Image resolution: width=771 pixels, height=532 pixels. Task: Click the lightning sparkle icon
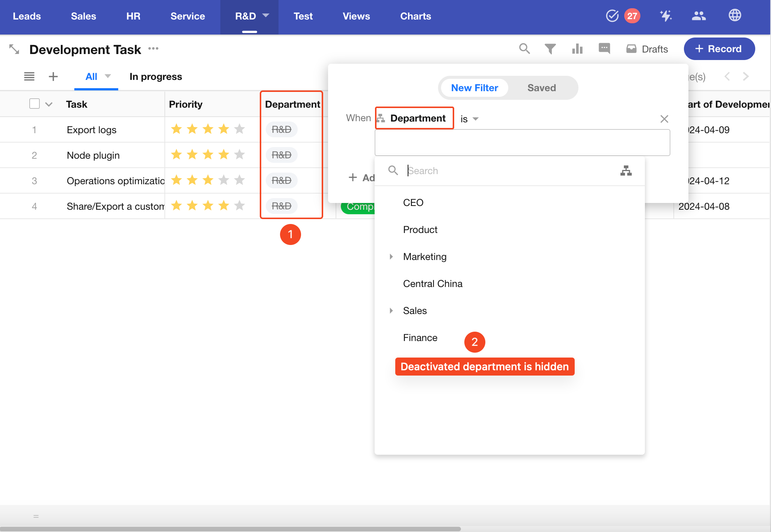[x=666, y=16]
